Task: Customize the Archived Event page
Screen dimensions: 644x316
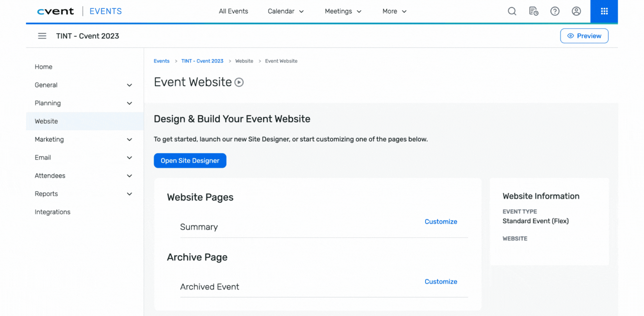Action: [x=441, y=282]
